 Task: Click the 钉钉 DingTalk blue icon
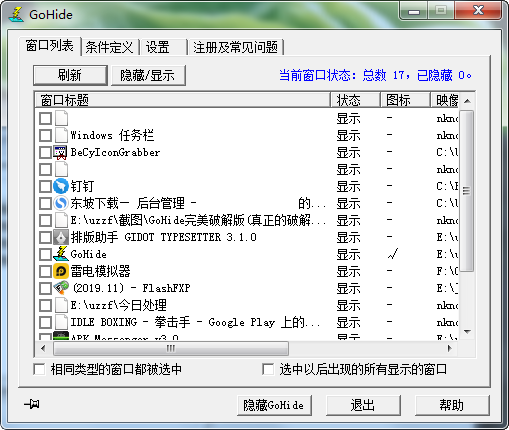pos(61,186)
